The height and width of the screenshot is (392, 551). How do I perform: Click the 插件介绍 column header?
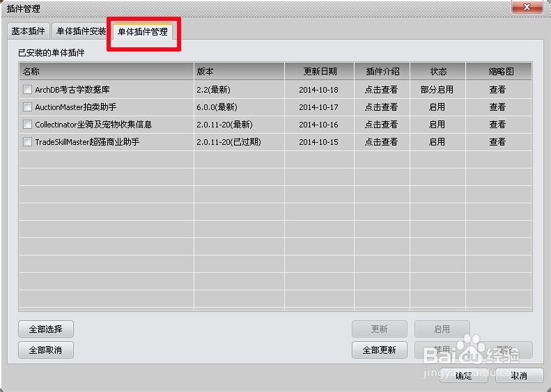click(382, 71)
